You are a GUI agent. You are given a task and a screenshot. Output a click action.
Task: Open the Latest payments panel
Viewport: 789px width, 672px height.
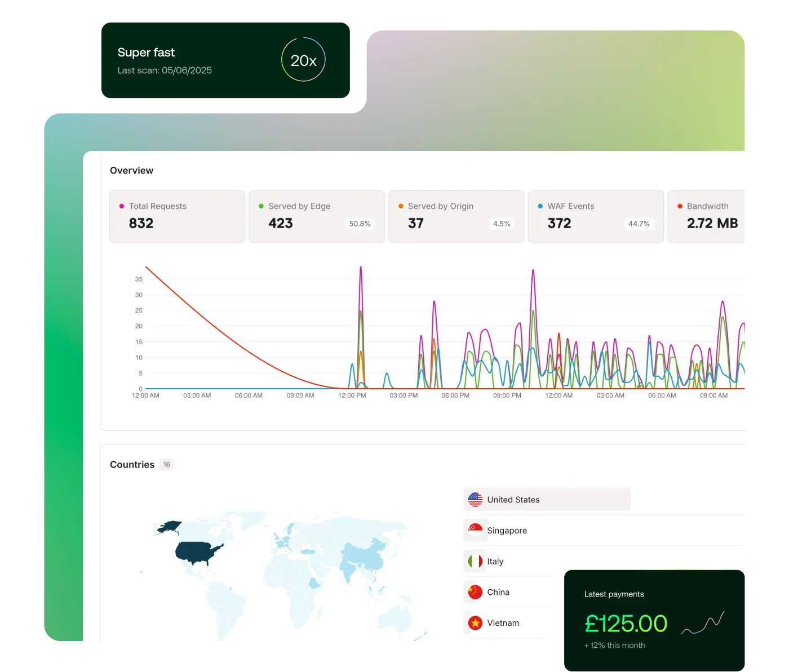[x=614, y=594]
